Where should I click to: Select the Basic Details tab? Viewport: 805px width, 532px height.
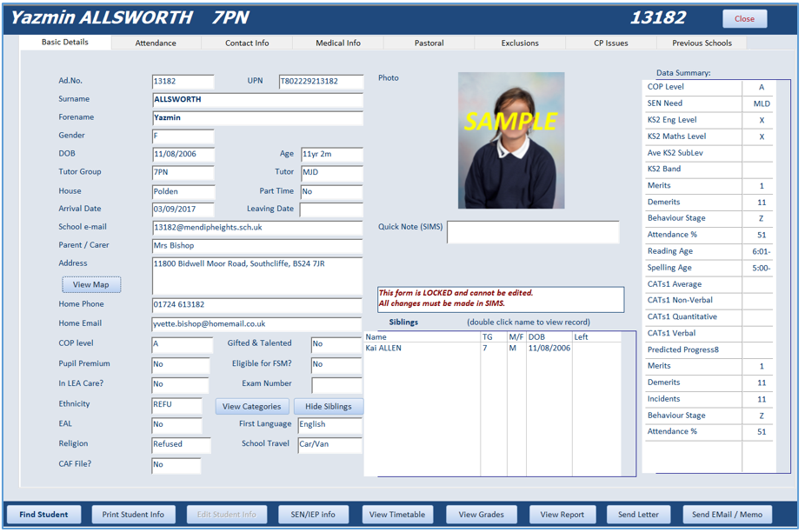pyautogui.click(x=64, y=42)
